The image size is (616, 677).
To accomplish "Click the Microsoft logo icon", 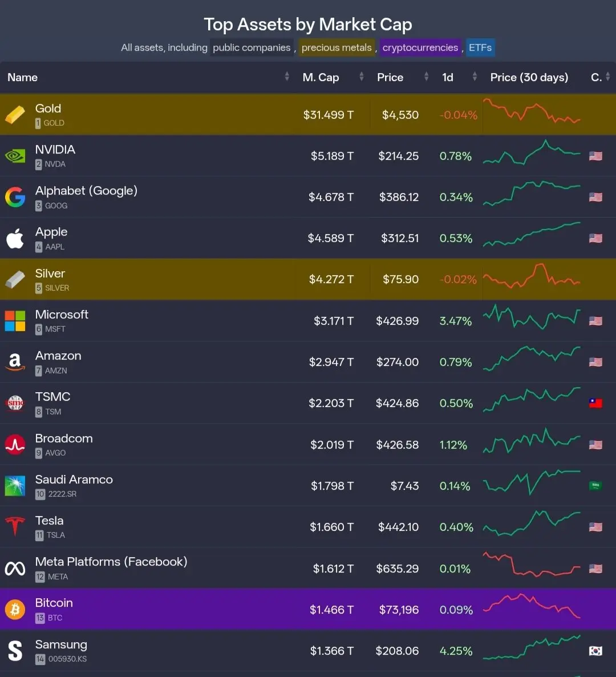I will pyautogui.click(x=15, y=321).
